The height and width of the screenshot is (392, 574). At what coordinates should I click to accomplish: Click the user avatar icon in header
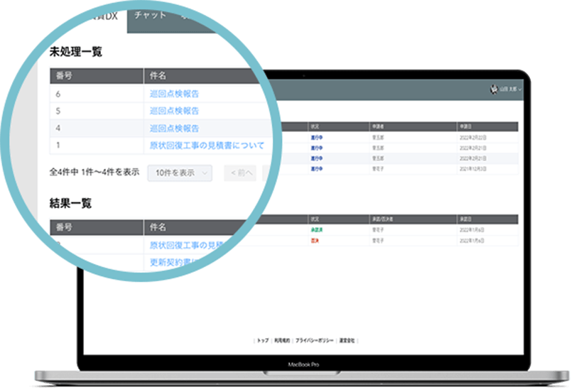(x=494, y=89)
